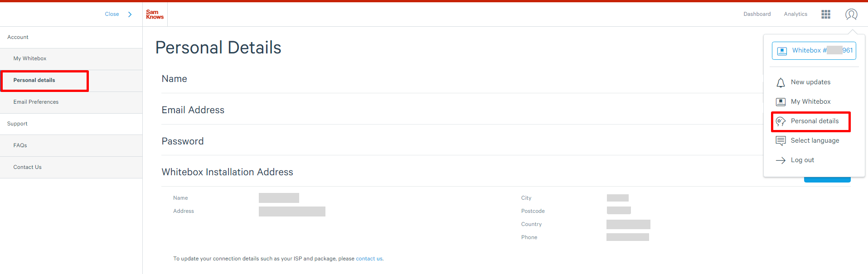
Task: Open the apps grid icon
Action: click(825, 14)
